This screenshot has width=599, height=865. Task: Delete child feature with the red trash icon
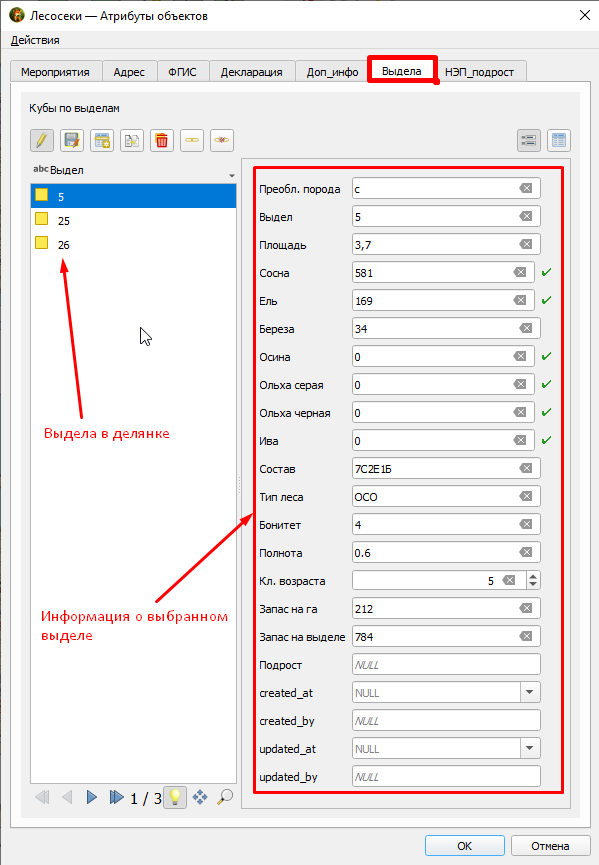tap(162, 140)
